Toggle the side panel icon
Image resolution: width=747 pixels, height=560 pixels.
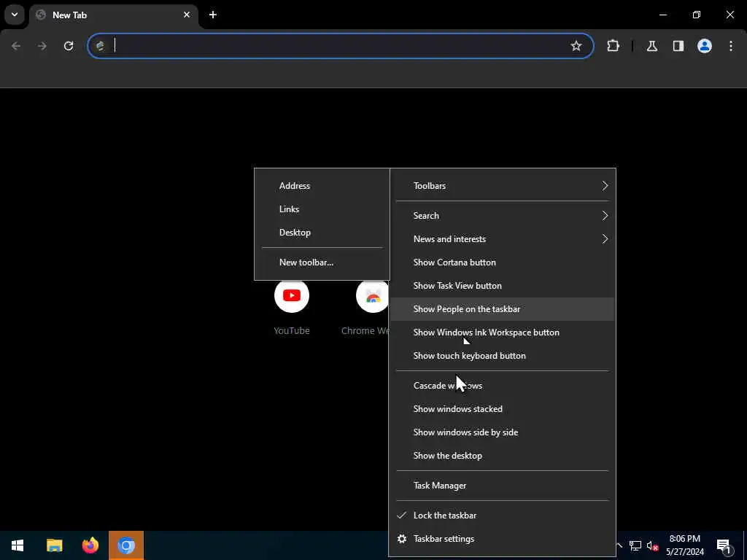[x=678, y=46]
